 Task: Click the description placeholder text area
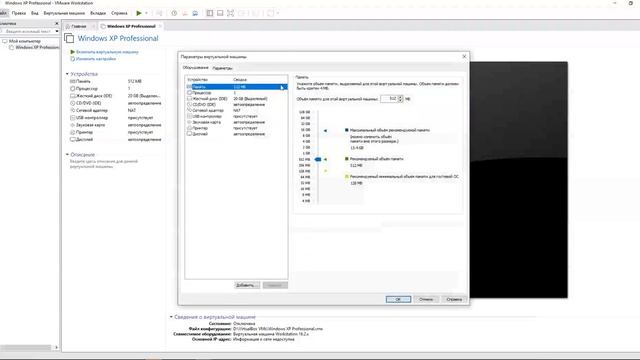click(x=104, y=164)
